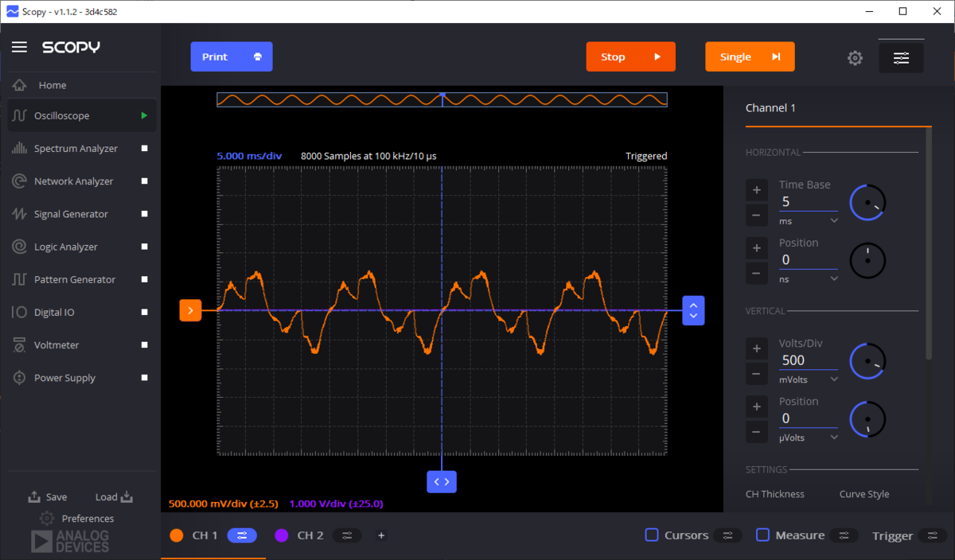The height and width of the screenshot is (560, 955).
Task: Decrease vertical Position with minus button
Action: pos(756,433)
